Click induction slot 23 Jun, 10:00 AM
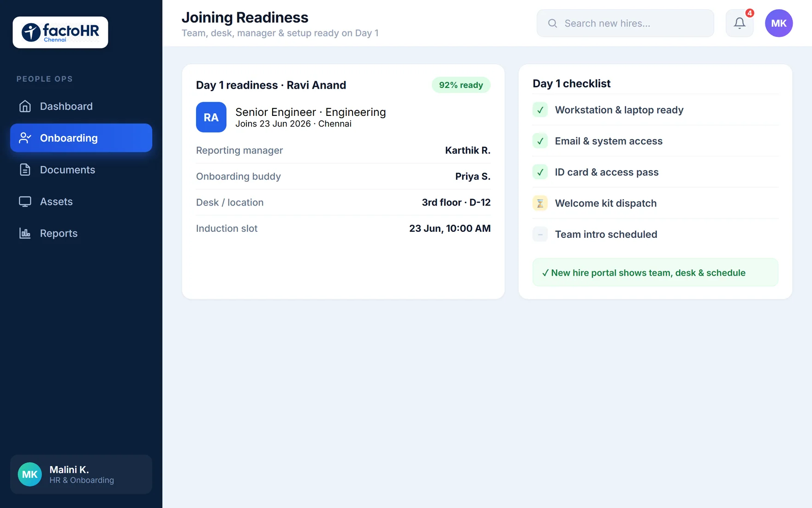The width and height of the screenshot is (812, 508). (450, 228)
